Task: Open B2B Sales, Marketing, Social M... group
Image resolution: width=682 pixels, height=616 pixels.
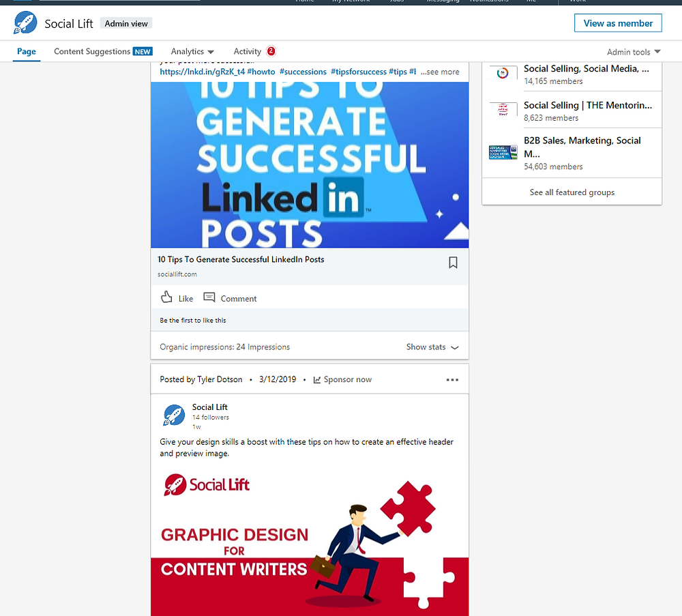Action: pos(582,147)
